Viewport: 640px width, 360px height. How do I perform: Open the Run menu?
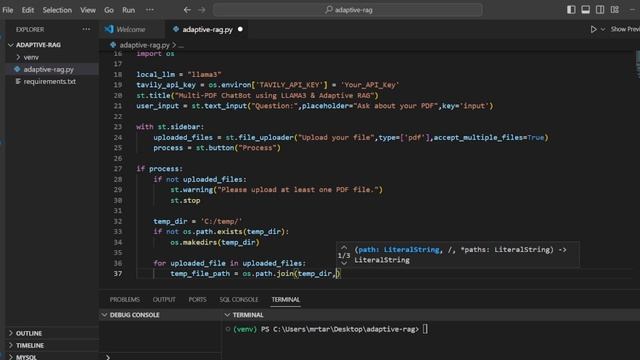[129, 10]
